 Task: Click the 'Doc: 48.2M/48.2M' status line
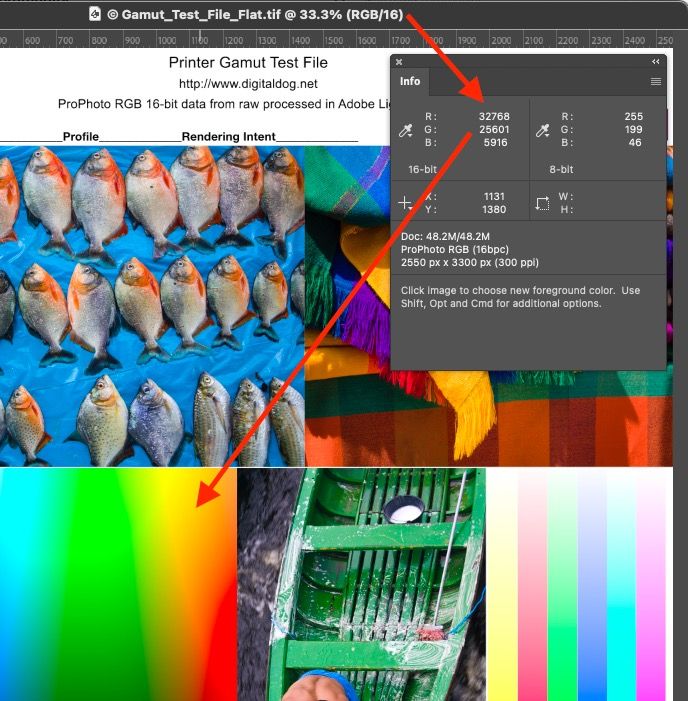click(x=445, y=236)
